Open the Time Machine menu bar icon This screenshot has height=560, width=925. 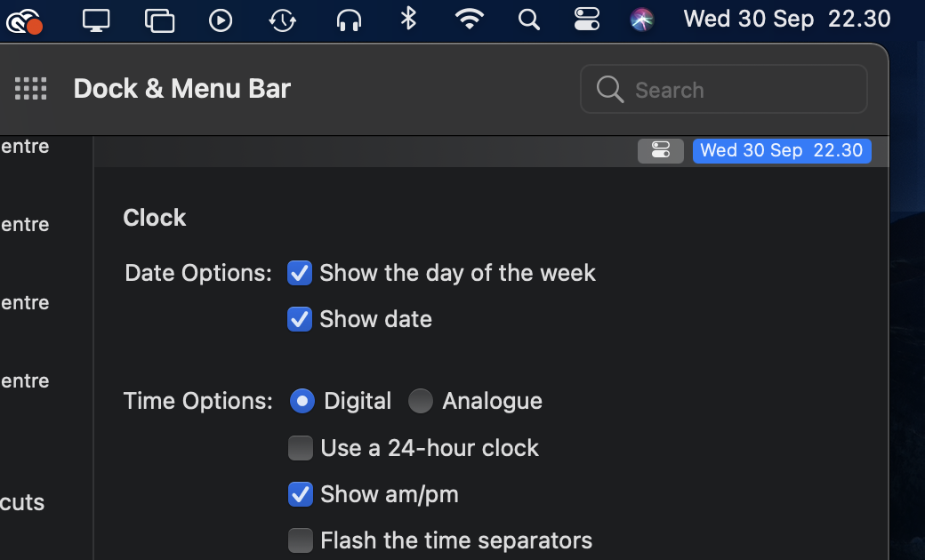click(282, 20)
